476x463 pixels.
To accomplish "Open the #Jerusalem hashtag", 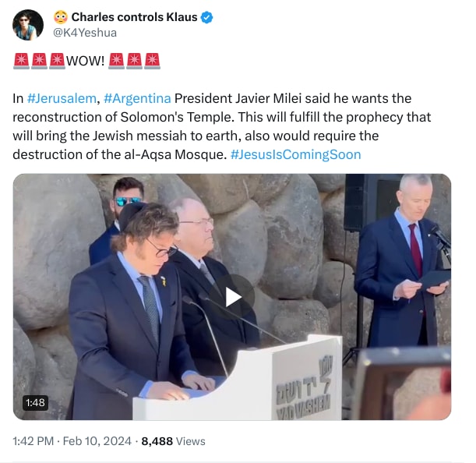I will tap(62, 98).
